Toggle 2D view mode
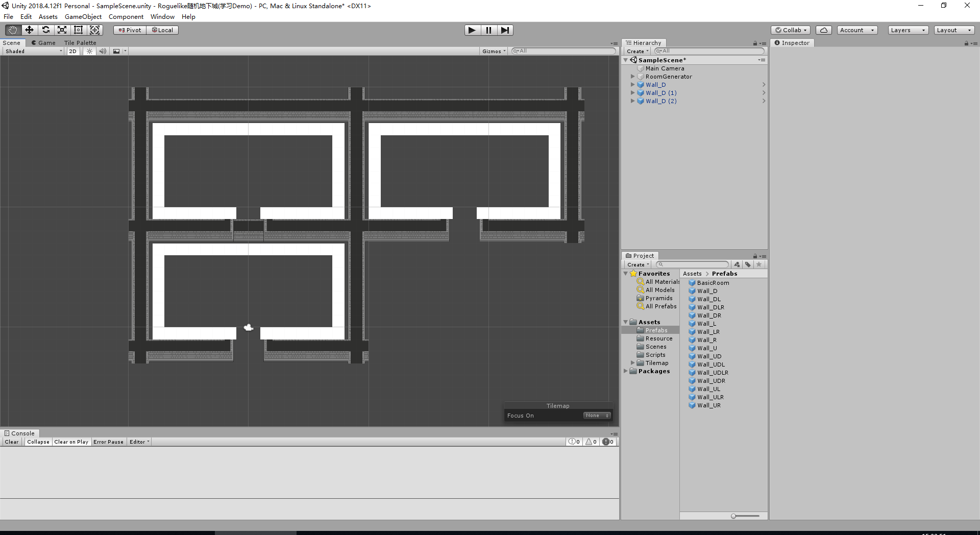 coord(72,51)
